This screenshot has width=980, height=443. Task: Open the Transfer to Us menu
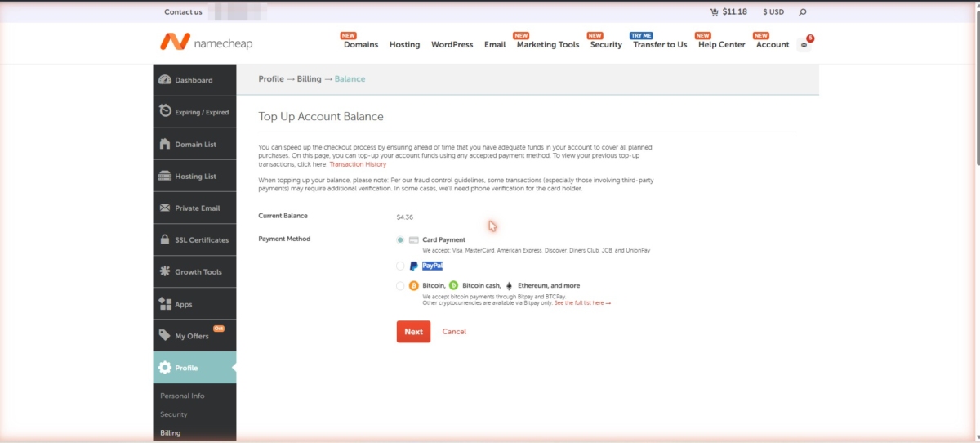(x=660, y=45)
